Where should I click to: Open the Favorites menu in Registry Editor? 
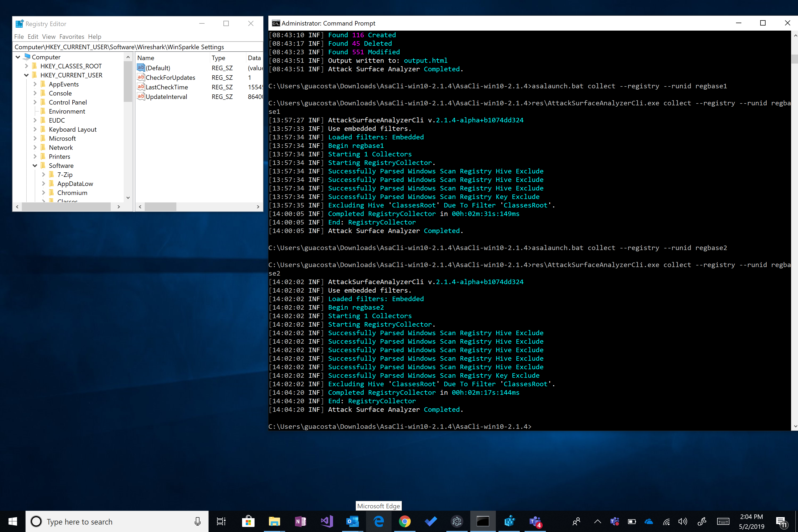(72, 37)
